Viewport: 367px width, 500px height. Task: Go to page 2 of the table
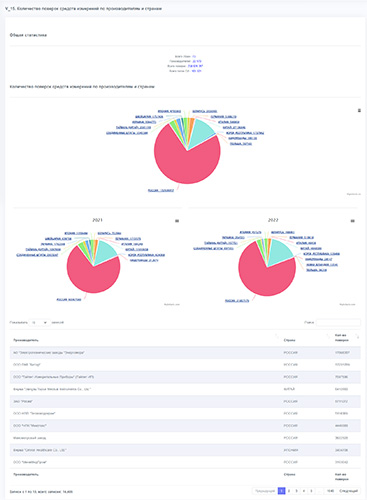[x=289, y=491]
